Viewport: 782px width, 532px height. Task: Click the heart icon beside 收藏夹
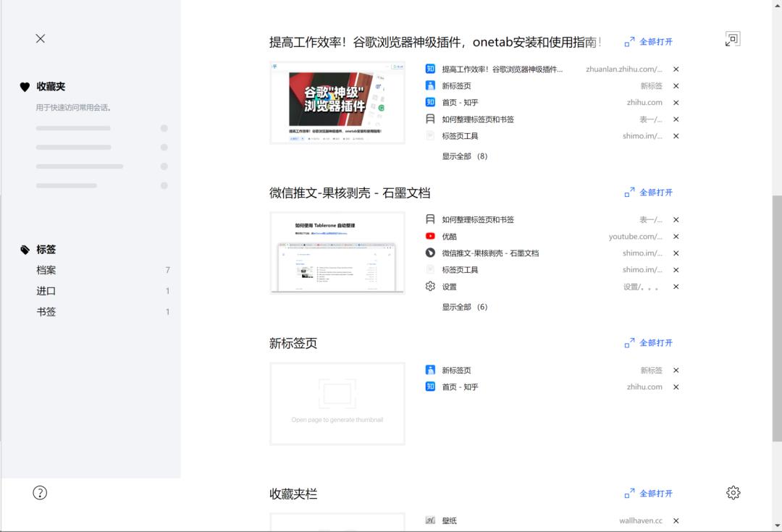pos(25,86)
